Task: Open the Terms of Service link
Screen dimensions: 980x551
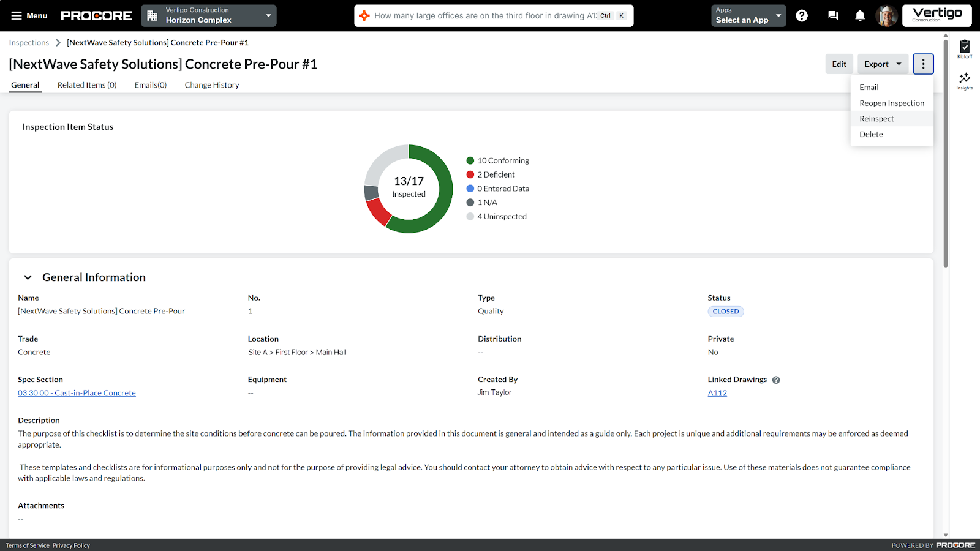Action: pos(28,545)
